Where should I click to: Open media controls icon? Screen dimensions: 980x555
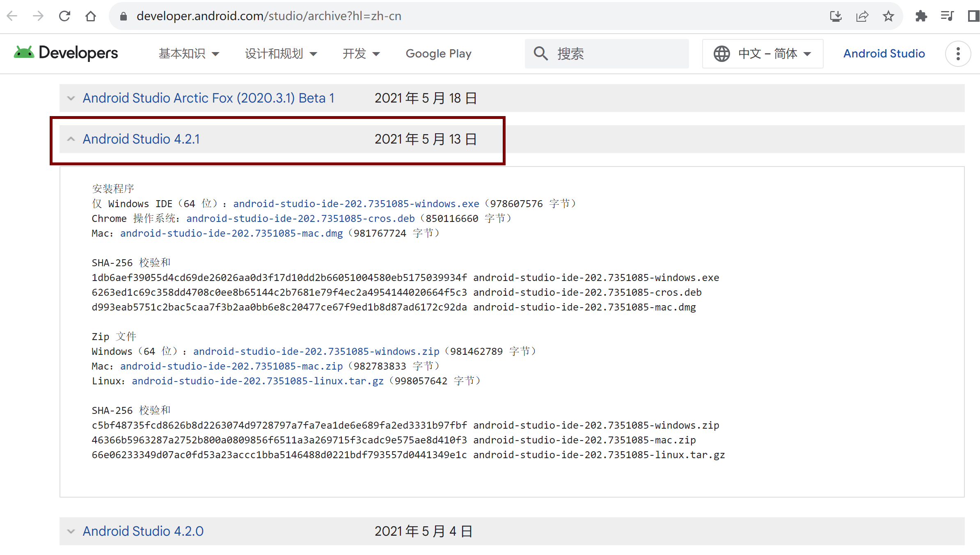coord(947,16)
